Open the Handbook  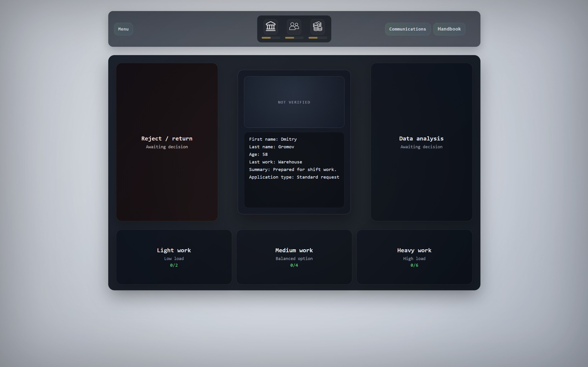coord(449,29)
